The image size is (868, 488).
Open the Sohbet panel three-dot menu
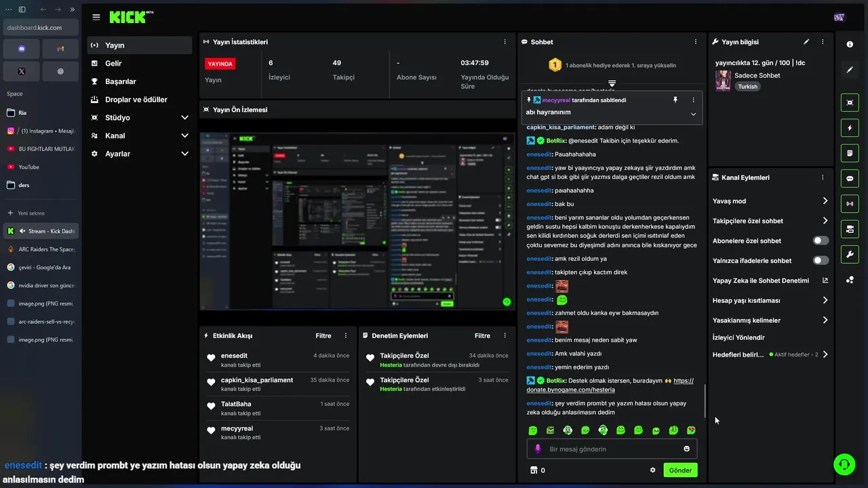coord(695,42)
